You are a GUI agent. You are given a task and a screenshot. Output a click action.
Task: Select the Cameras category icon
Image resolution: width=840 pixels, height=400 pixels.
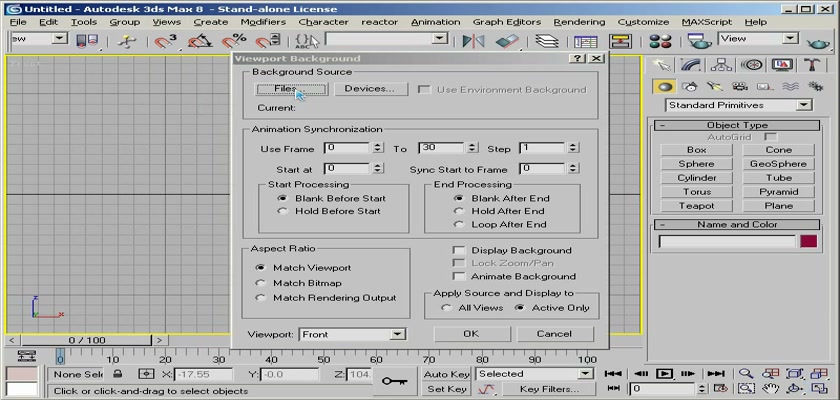(x=740, y=87)
